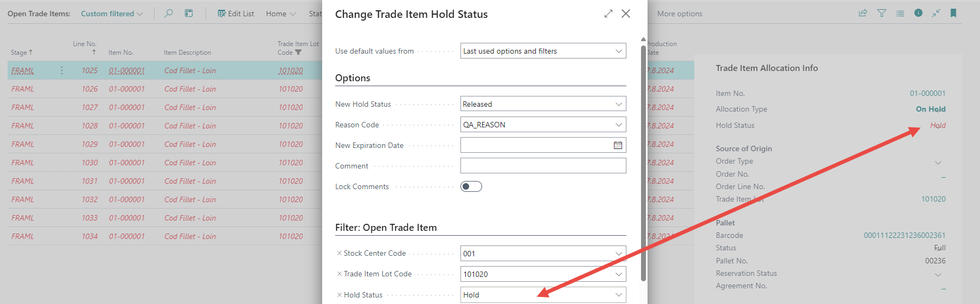Toggle the FactBox information icon
The height and width of the screenshot is (304, 980).
(x=918, y=14)
